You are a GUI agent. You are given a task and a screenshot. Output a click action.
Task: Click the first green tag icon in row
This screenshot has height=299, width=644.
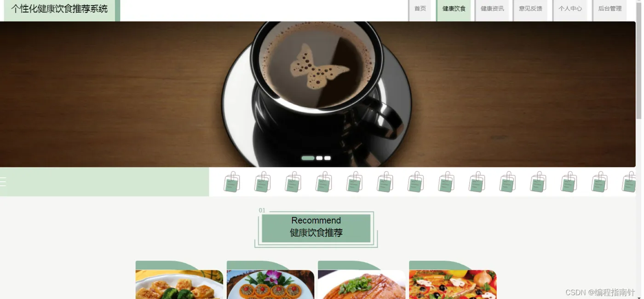tap(232, 182)
